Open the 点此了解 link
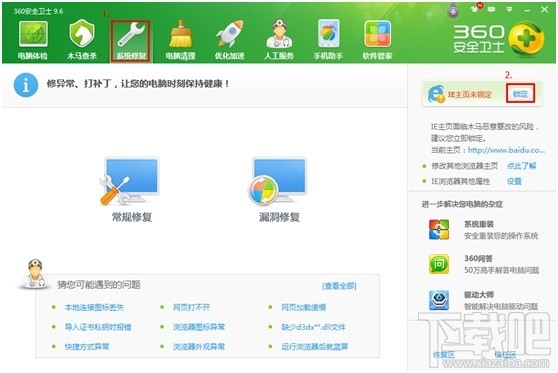Screen dimensions: 558x373 click(521, 166)
